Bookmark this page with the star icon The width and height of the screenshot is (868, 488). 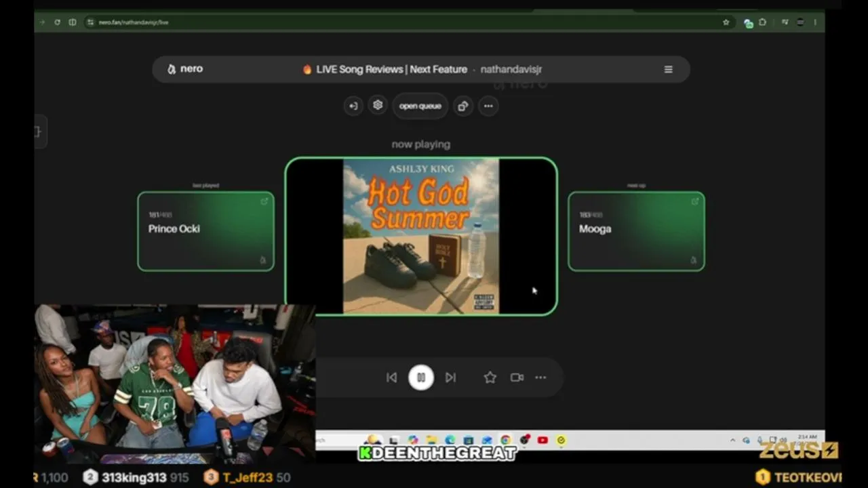click(x=726, y=22)
